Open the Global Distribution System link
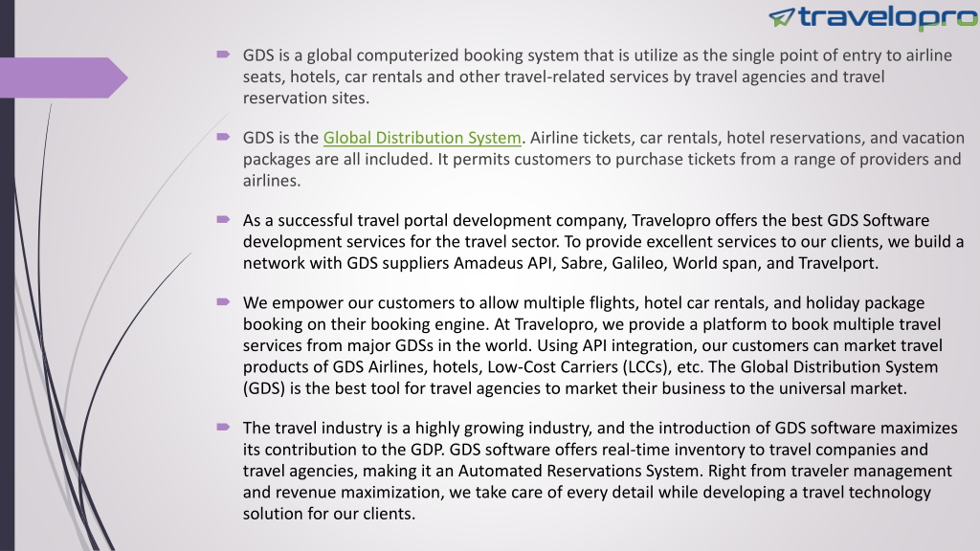Screen dimensions: 980x551 [x=422, y=138]
